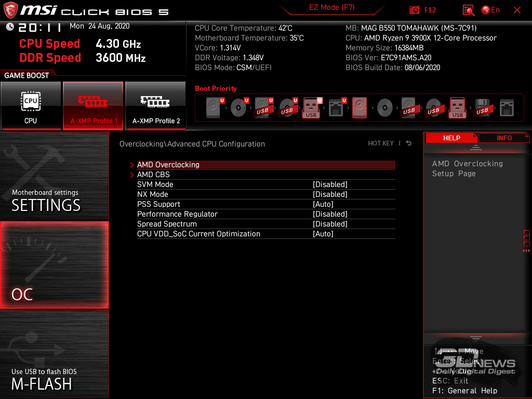The width and height of the screenshot is (532, 399).
Task: Expand AMD CBS submenu arrow
Action: (x=132, y=175)
